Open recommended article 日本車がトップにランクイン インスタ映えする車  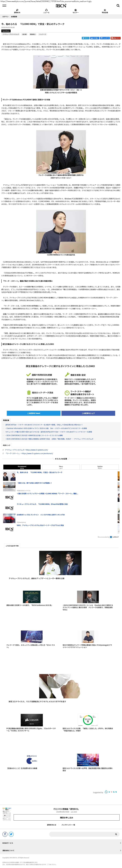(41, 514)
